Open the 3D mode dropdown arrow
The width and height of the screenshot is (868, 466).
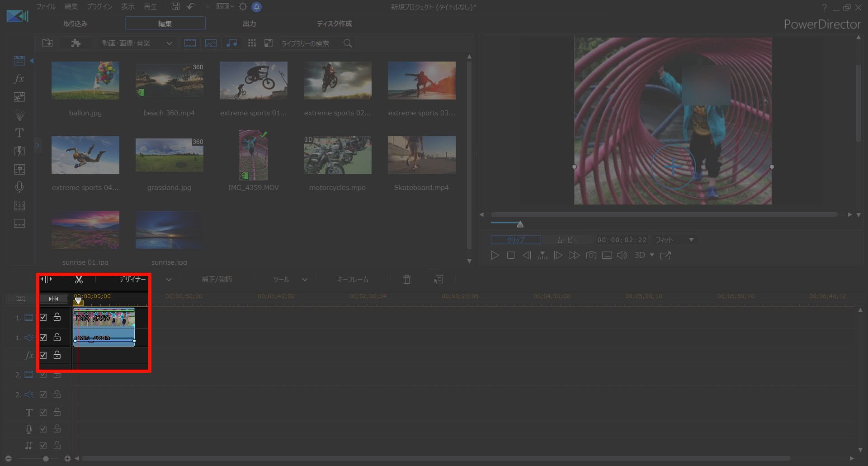pos(652,255)
